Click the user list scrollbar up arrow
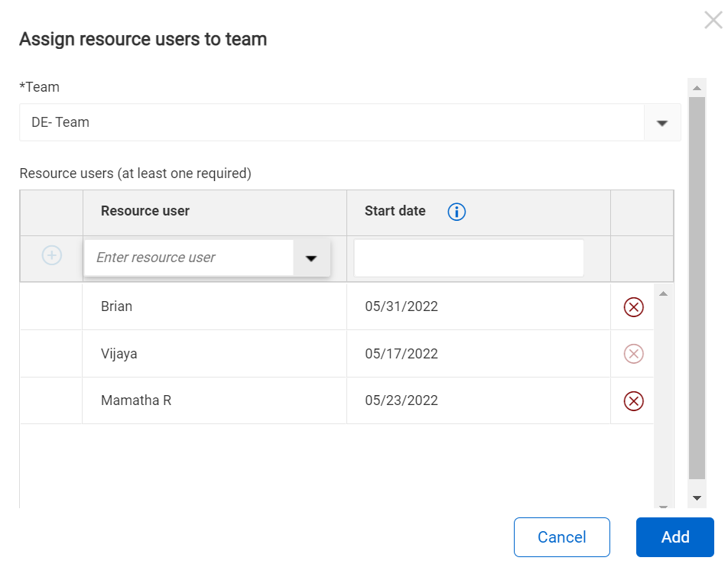728x564 pixels. point(663,294)
